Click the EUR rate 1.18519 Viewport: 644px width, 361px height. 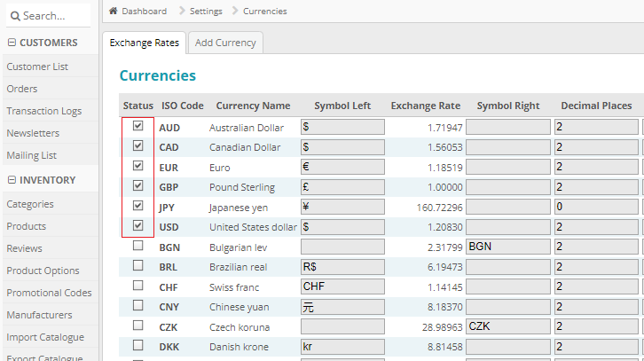(x=444, y=168)
